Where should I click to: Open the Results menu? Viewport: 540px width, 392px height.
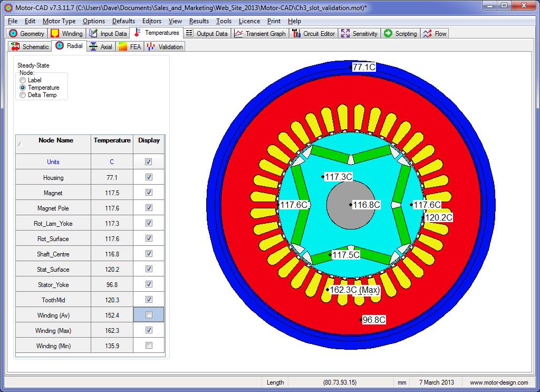(199, 21)
